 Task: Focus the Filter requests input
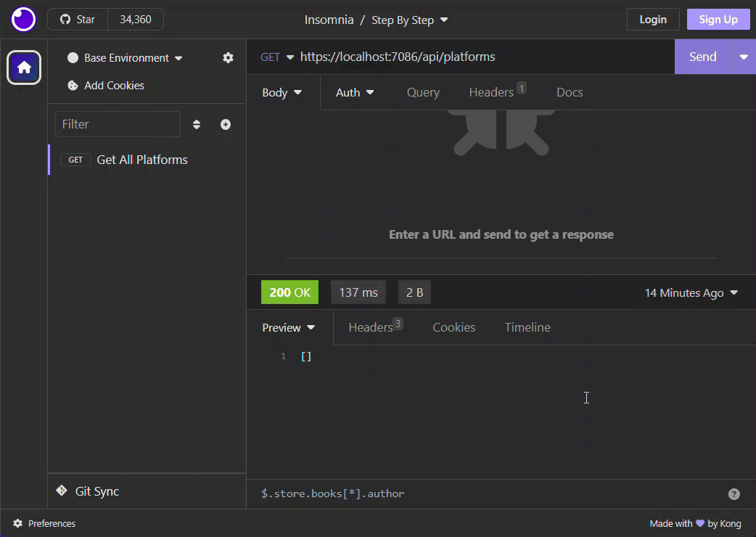(x=118, y=124)
